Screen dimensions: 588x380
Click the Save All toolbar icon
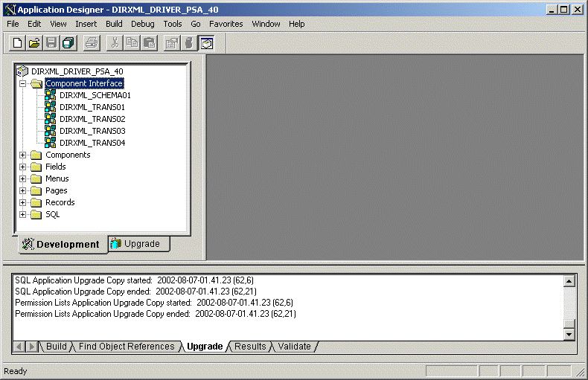(68, 42)
